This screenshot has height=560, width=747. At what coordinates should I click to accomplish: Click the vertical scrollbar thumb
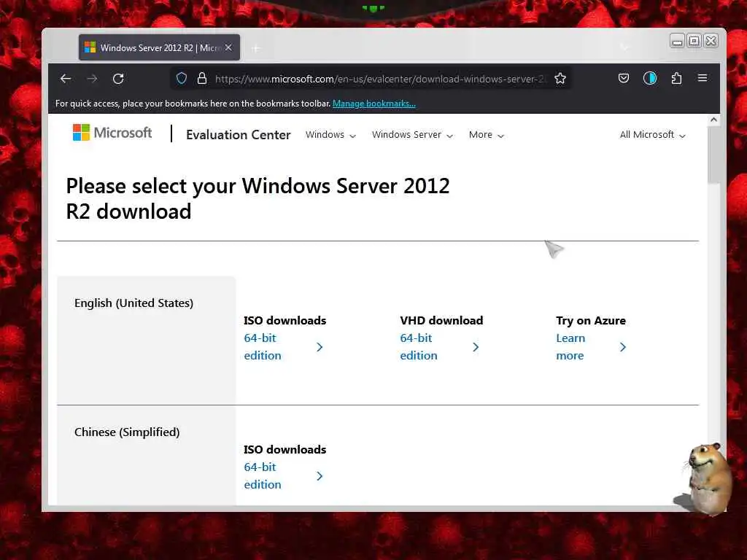(x=713, y=155)
